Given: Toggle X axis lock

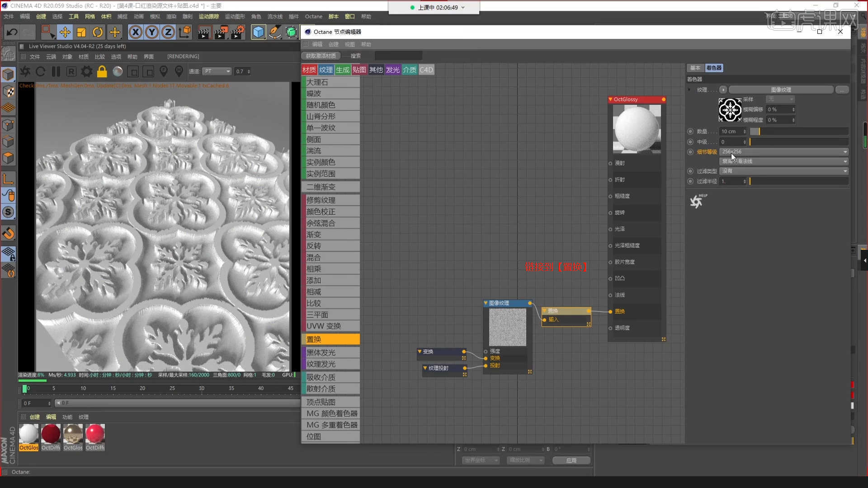Looking at the screenshot, I should 135,32.
